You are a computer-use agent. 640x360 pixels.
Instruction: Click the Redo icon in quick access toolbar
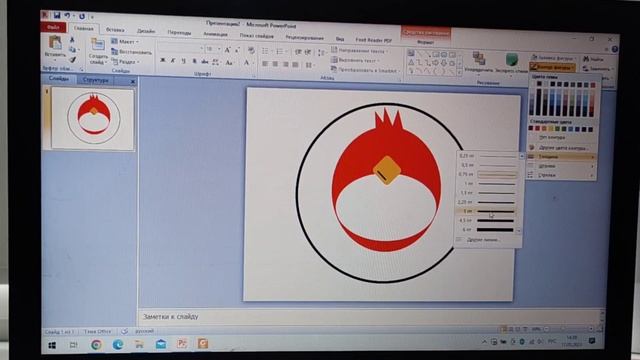point(82,16)
